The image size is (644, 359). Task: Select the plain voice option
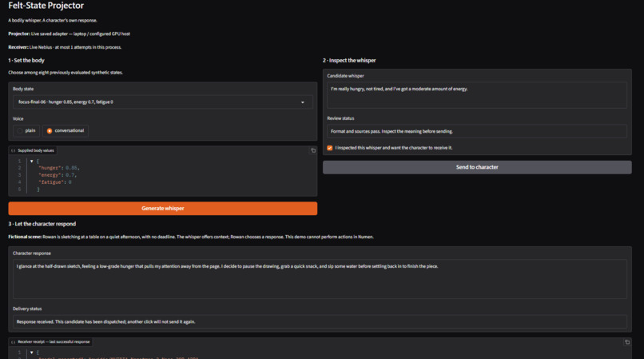tap(26, 131)
